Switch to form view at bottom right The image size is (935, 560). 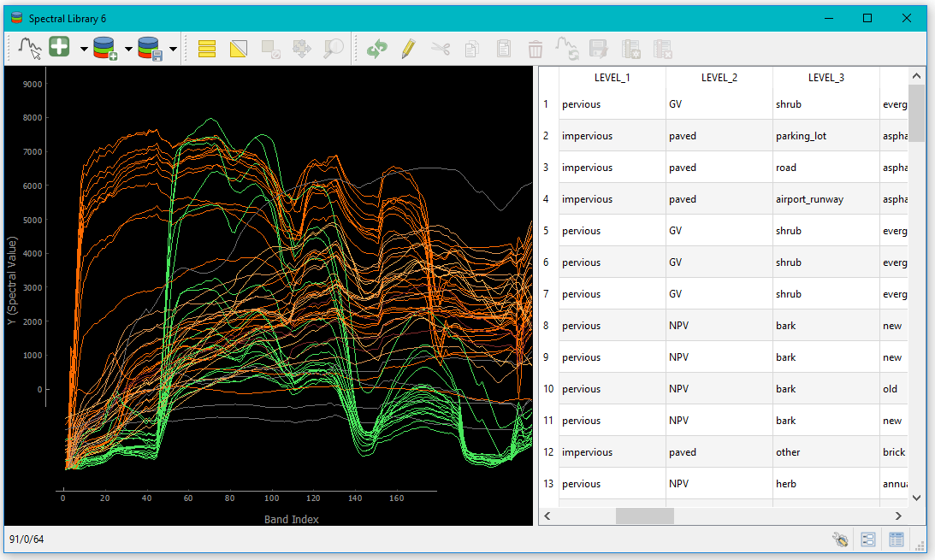pyautogui.click(x=867, y=539)
